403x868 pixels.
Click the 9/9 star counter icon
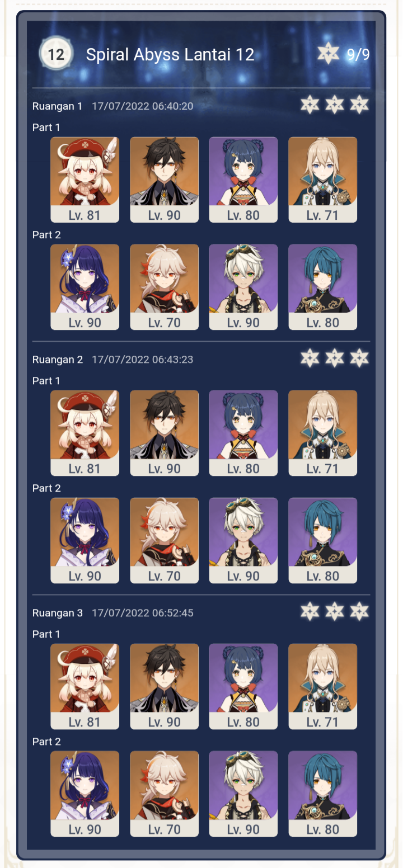pyautogui.click(x=329, y=54)
